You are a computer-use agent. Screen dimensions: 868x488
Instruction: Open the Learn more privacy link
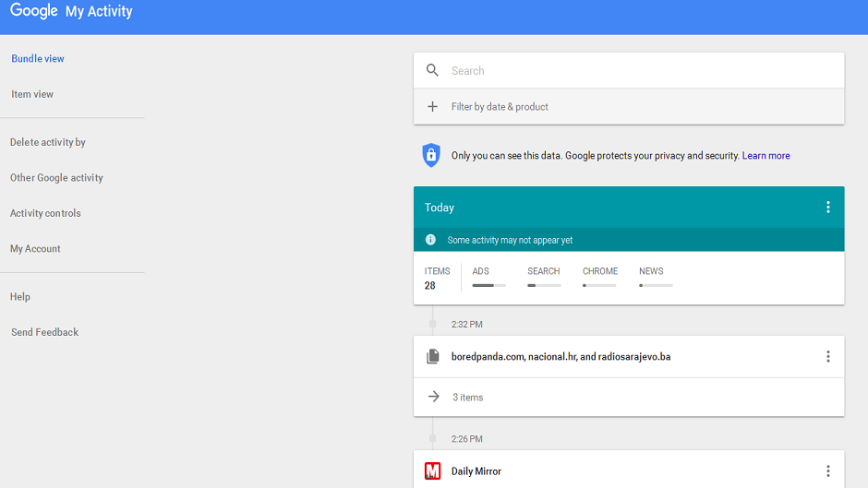click(766, 156)
